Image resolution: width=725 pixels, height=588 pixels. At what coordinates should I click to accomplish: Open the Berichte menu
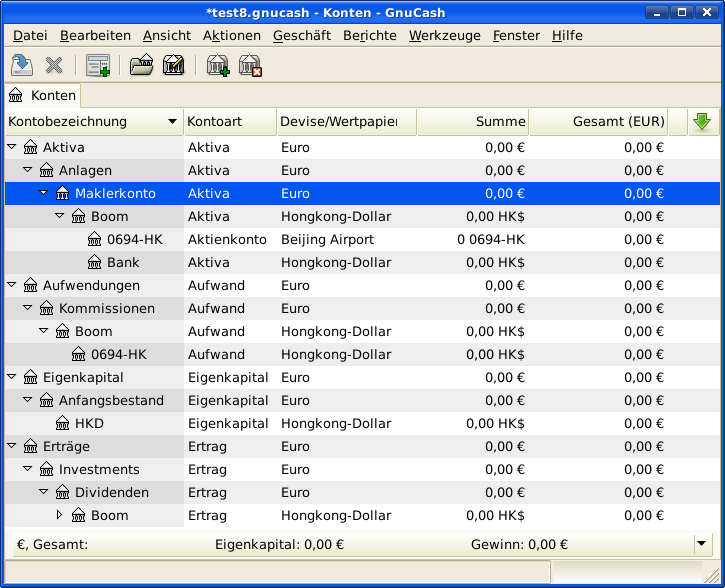369,35
